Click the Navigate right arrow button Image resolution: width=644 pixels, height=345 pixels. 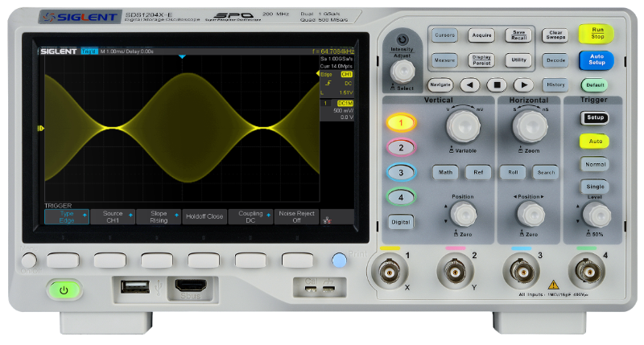(524, 85)
